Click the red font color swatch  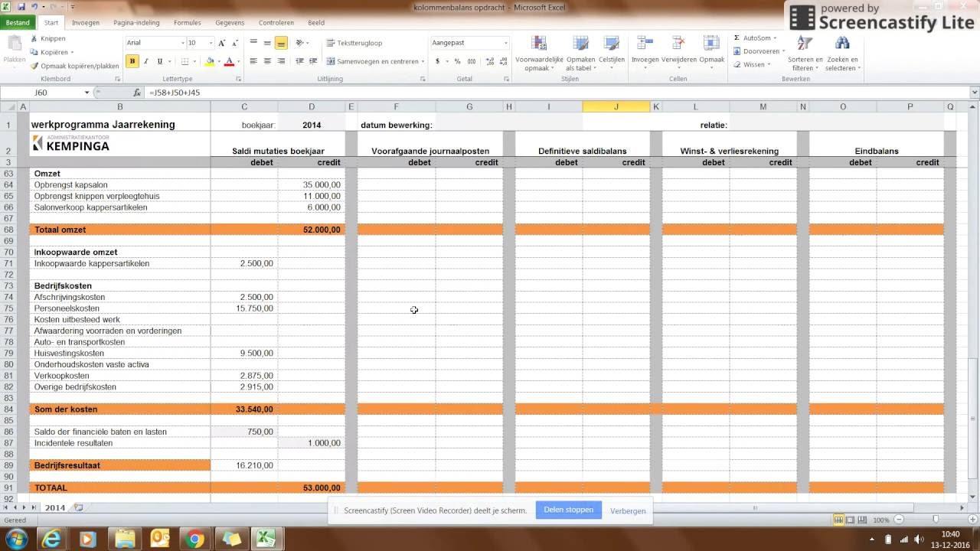point(228,61)
